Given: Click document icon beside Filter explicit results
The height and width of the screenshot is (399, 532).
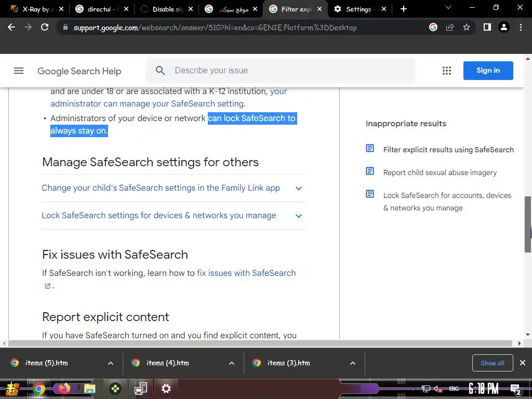Looking at the screenshot, I should [370, 148].
